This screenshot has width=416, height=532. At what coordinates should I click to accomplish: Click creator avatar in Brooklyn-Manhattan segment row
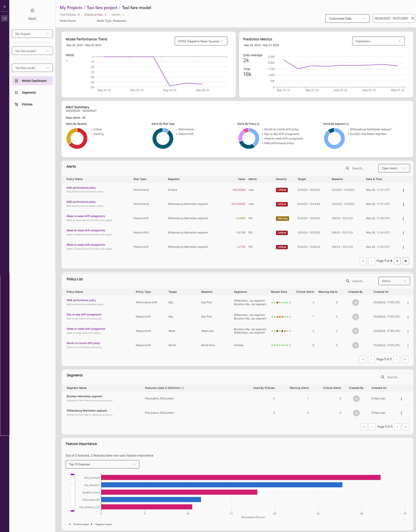356,399
